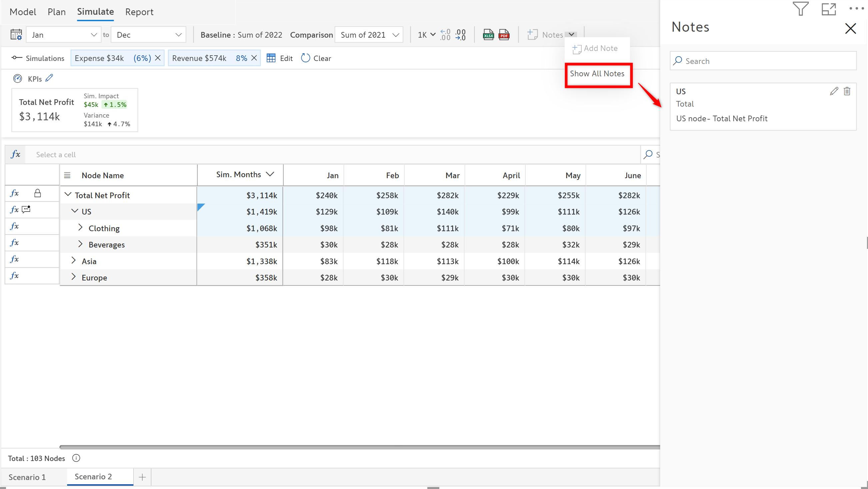Click the increase decimal places icon
Image resolution: width=868 pixels, height=489 pixels.
pos(445,35)
